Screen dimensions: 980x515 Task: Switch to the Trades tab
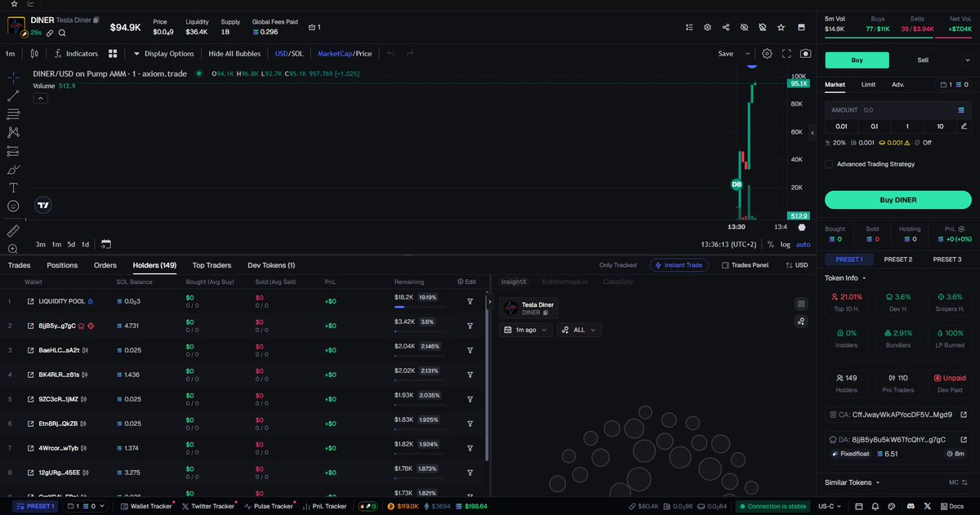19,265
